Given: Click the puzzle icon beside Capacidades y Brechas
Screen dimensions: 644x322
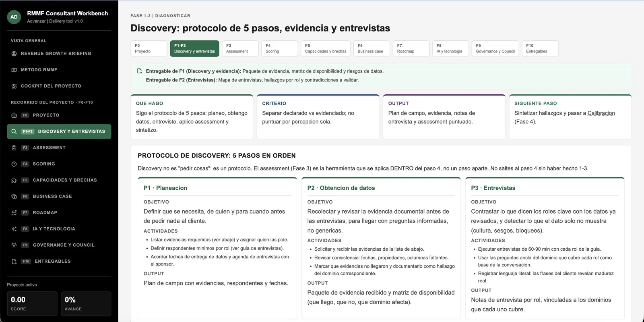Looking at the screenshot, I should [x=14, y=180].
